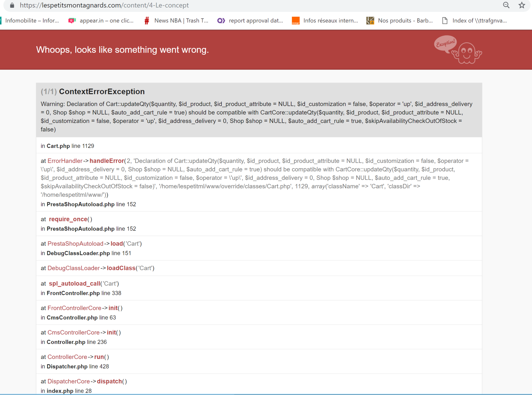Screen dimensions: 532x395
Task: Click 'FrontController.php line 338' text
Action: 84,293
